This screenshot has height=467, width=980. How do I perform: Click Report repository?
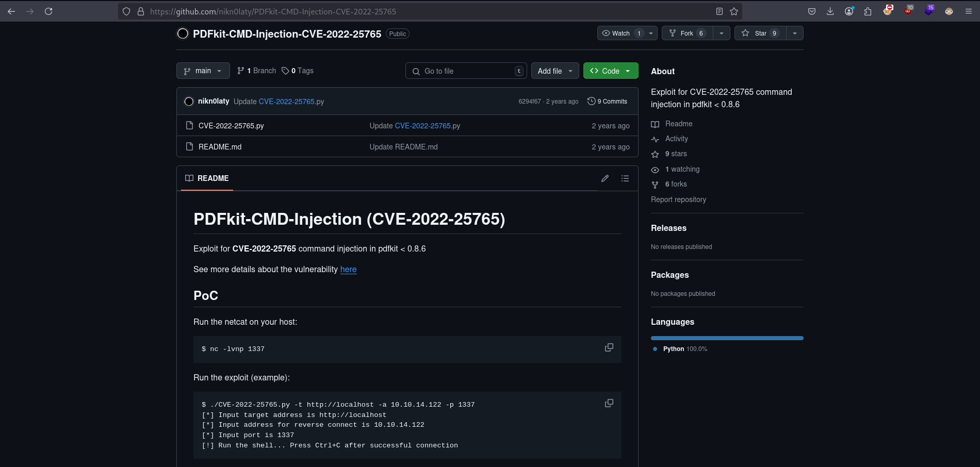pyautogui.click(x=678, y=199)
